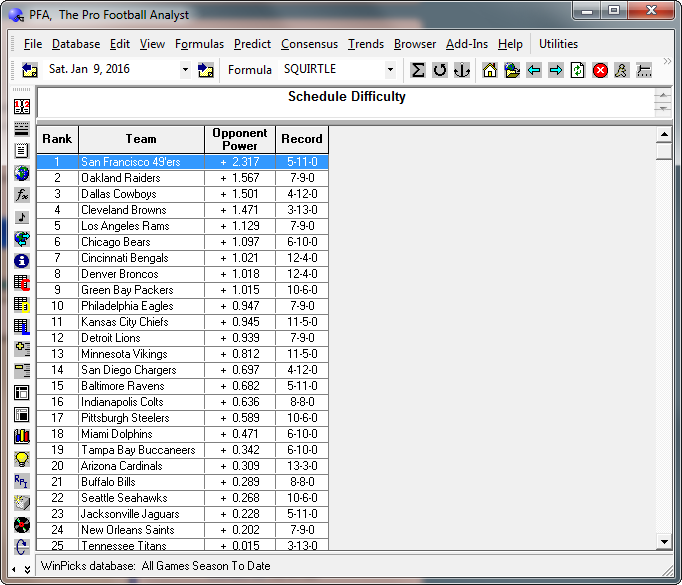Click the running figure toolbar icon
682x585 pixels.
pos(622,70)
